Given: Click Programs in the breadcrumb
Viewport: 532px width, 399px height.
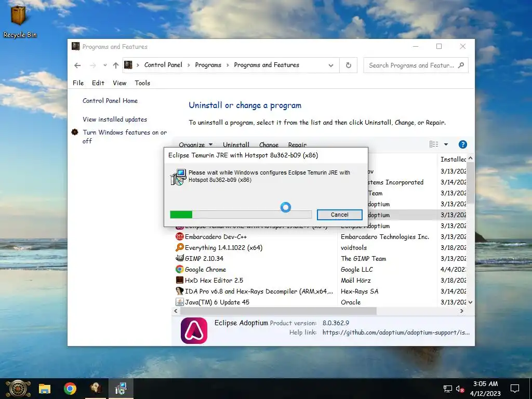Looking at the screenshot, I should pyautogui.click(x=208, y=65).
